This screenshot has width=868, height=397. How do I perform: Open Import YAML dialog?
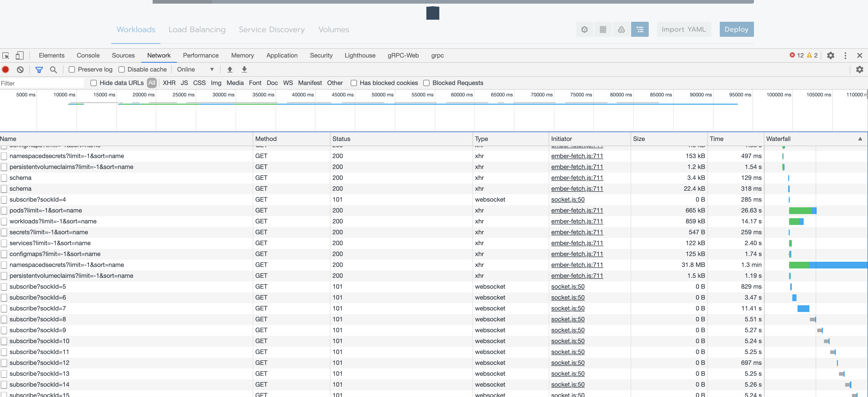point(684,29)
